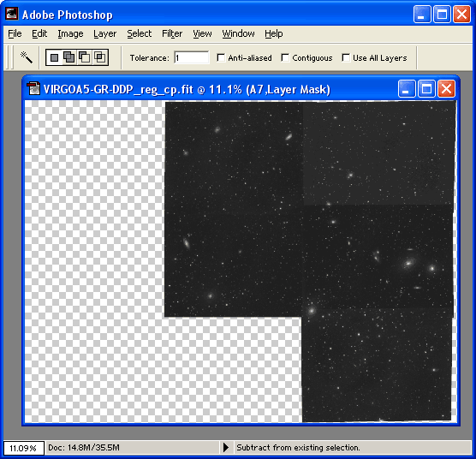Open the Layer menu
476x459 pixels.
[x=104, y=33]
